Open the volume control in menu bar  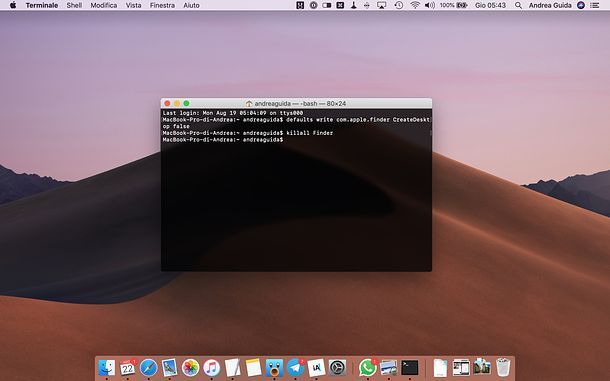[x=430, y=5]
